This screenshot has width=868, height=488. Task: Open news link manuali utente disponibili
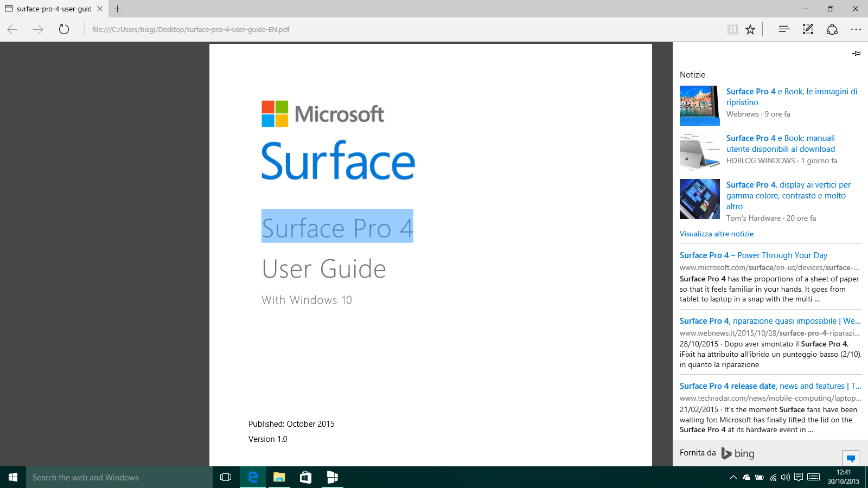(x=781, y=144)
